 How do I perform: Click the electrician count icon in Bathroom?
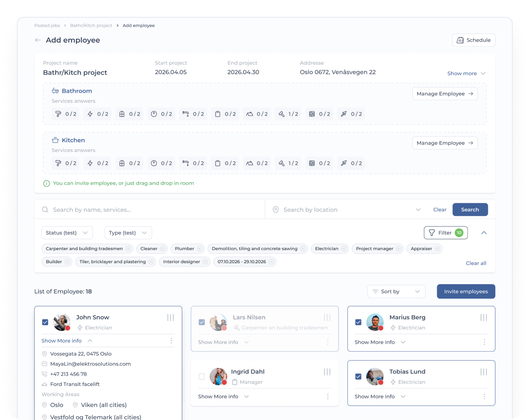(x=90, y=114)
